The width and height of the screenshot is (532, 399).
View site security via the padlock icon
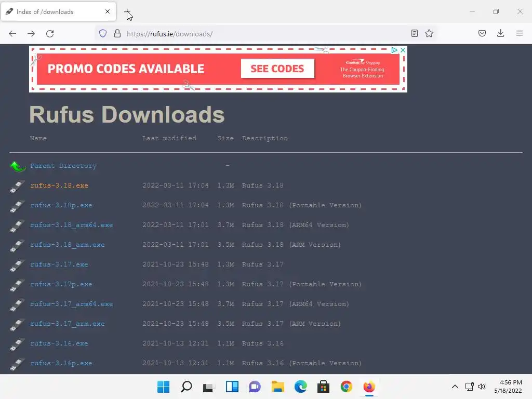click(117, 33)
